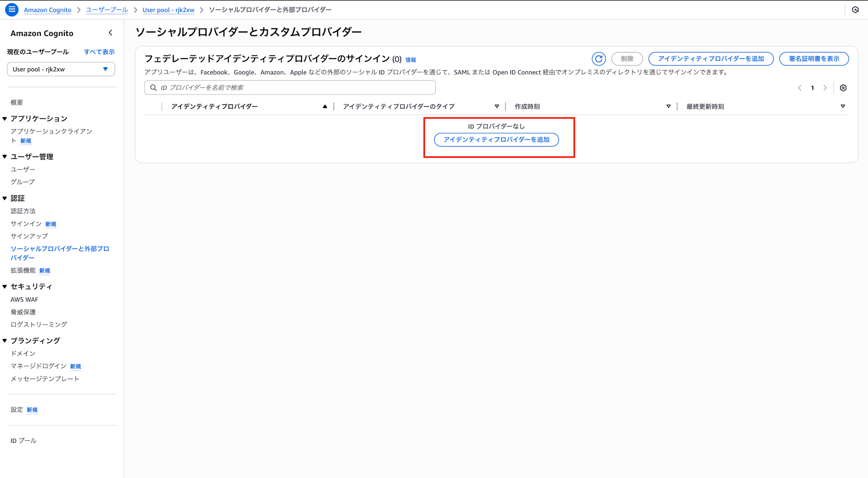
Task: Open ドメイン in sidebar
Action: coord(23,354)
